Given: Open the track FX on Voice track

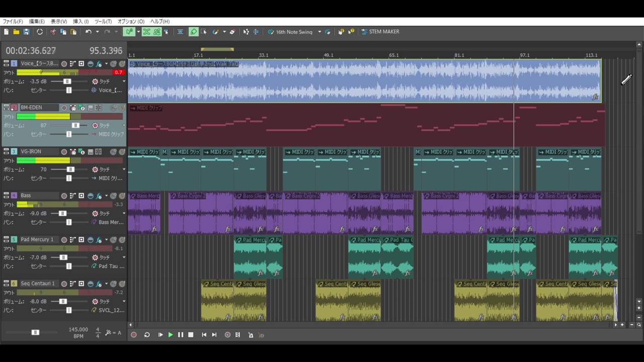Looking at the screenshot, I should pos(99,64).
